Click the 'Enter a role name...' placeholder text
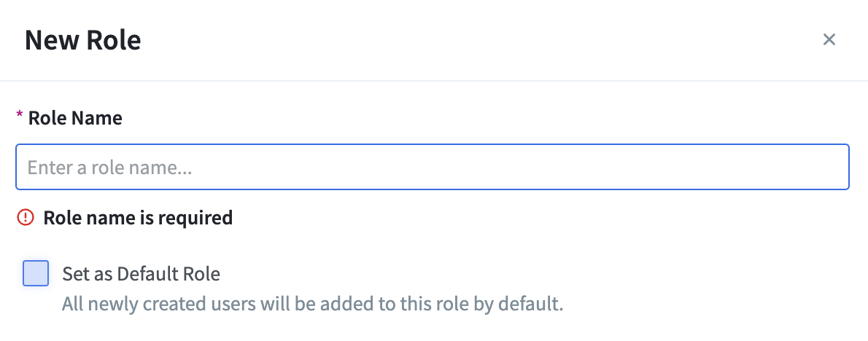 109,168
